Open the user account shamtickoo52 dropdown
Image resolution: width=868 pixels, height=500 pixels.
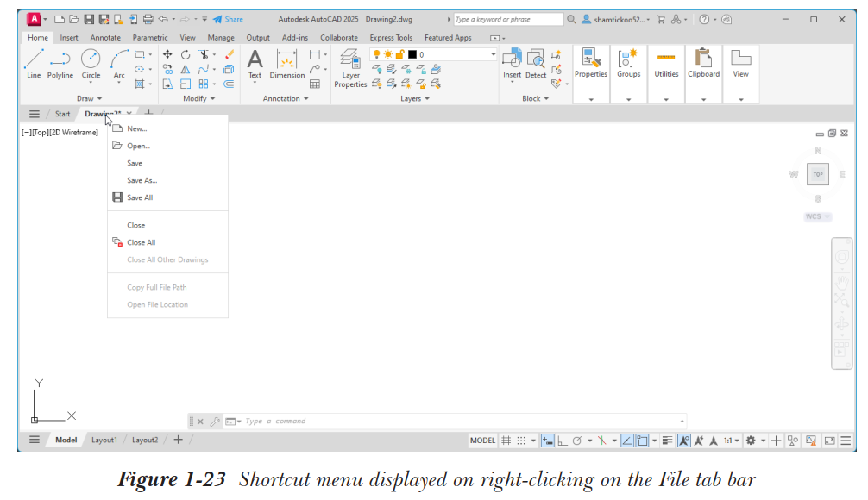pyautogui.click(x=616, y=19)
